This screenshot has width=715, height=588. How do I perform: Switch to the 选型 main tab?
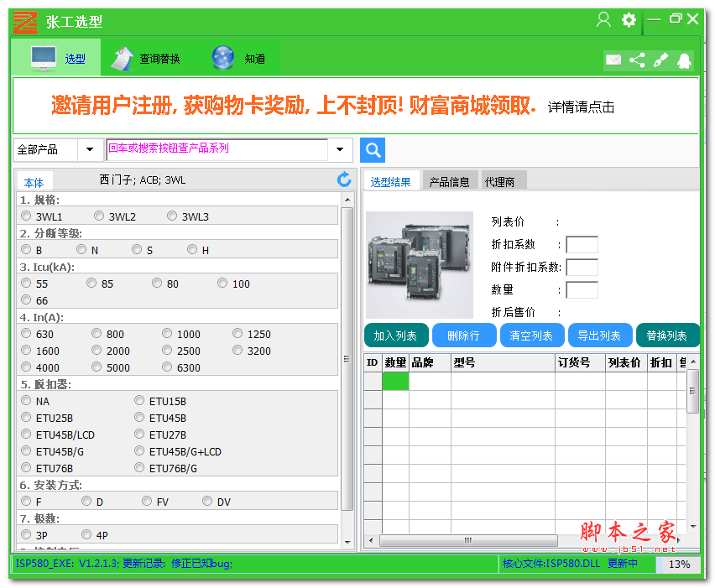coord(56,58)
